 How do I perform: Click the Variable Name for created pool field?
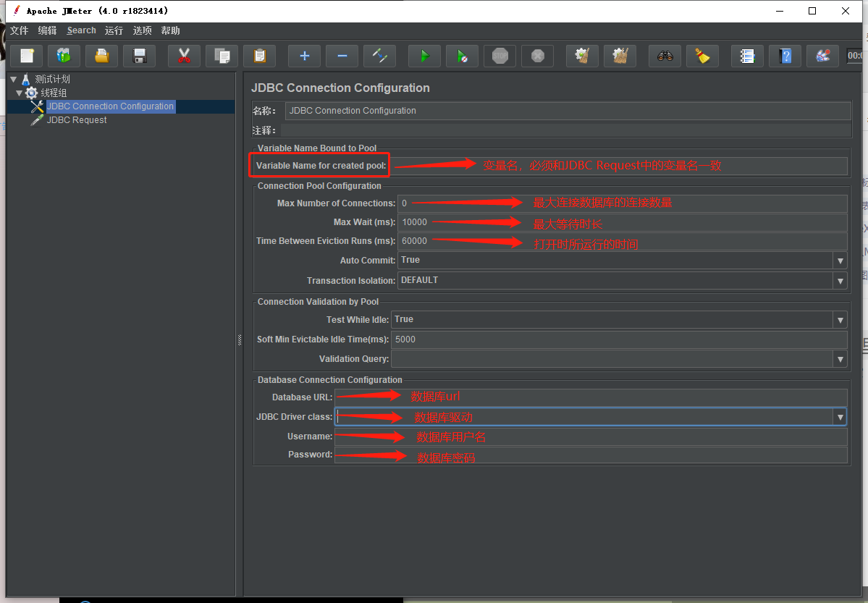(x=619, y=166)
